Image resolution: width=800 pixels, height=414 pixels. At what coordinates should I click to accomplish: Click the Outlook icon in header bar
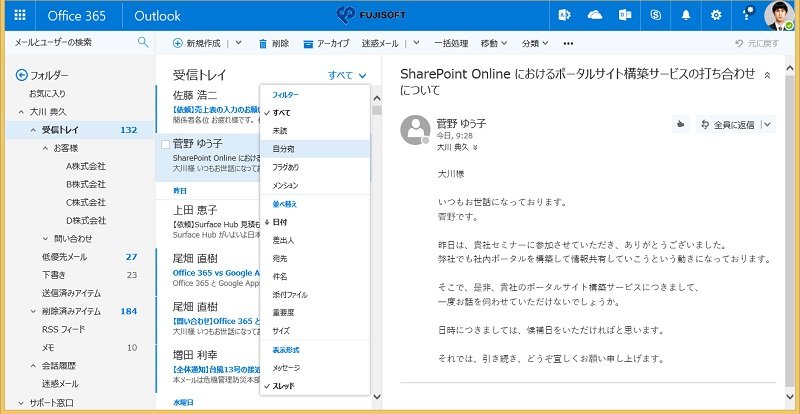click(625, 15)
